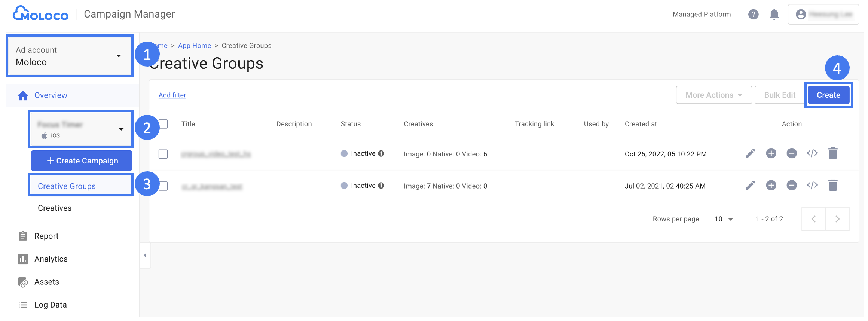Screen dimensions: 868x321
Task: Click the Managed Platform label
Action: pyautogui.click(x=702, y=14)
